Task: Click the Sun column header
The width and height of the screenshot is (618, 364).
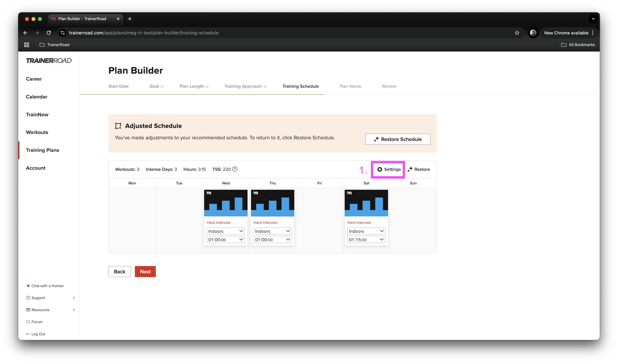Action: tap(413, 183)
